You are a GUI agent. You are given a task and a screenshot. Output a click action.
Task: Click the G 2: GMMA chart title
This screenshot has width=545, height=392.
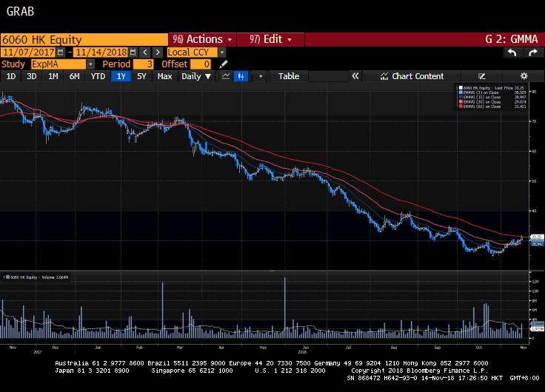tap(511, 39)
